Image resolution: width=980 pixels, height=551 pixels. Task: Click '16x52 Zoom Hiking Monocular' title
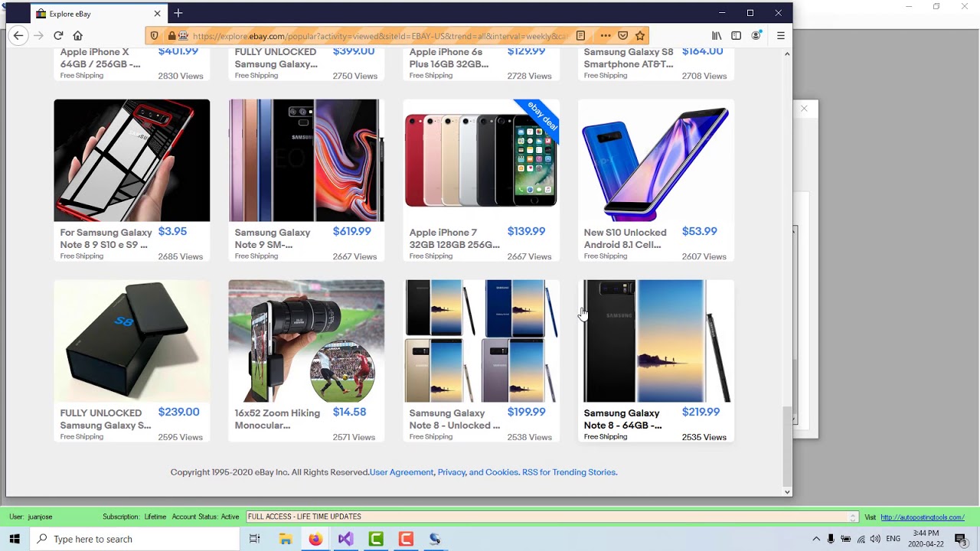click(277, 419)
